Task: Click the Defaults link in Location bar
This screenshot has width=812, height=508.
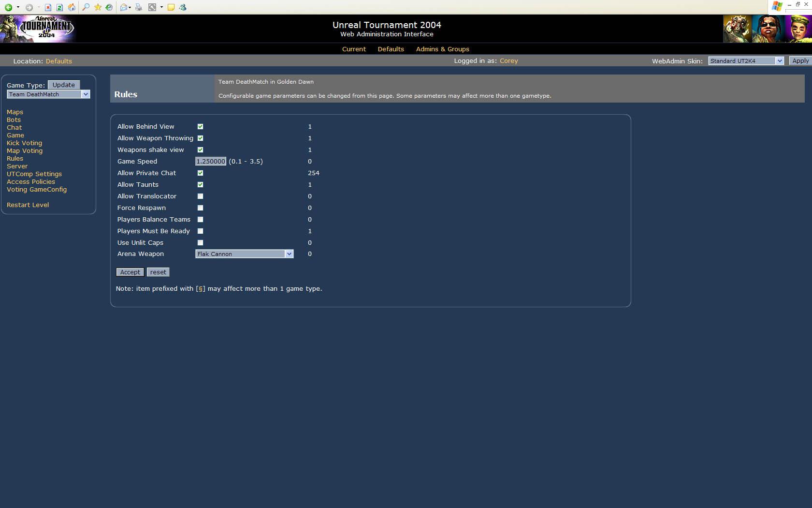Action: click(x=59, y=61)
